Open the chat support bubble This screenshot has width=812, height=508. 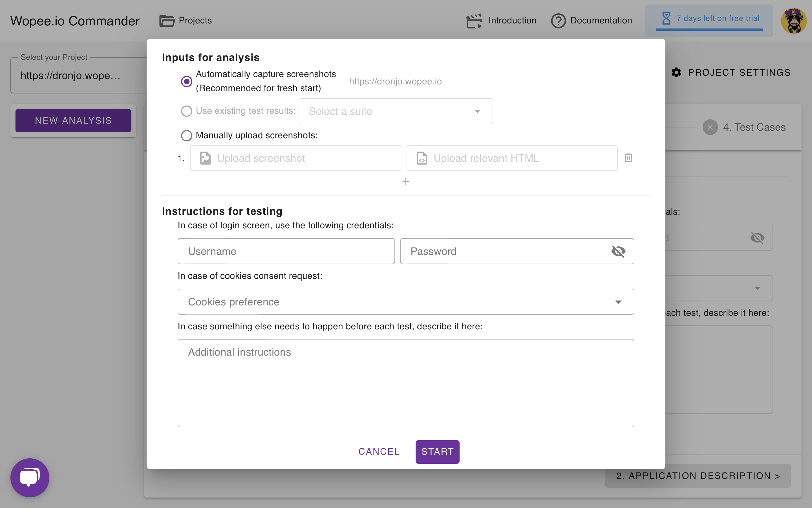click(x=30, y=478)
